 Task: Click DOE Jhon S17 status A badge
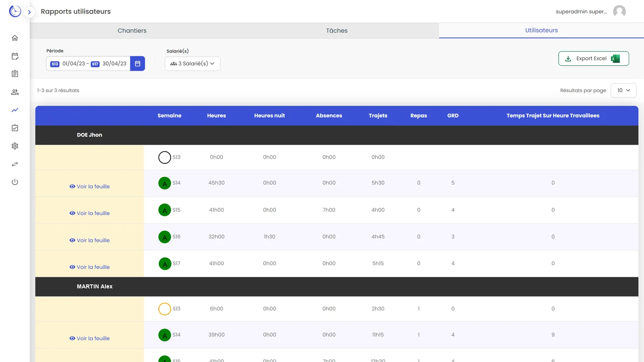click(x=165, y=264)
